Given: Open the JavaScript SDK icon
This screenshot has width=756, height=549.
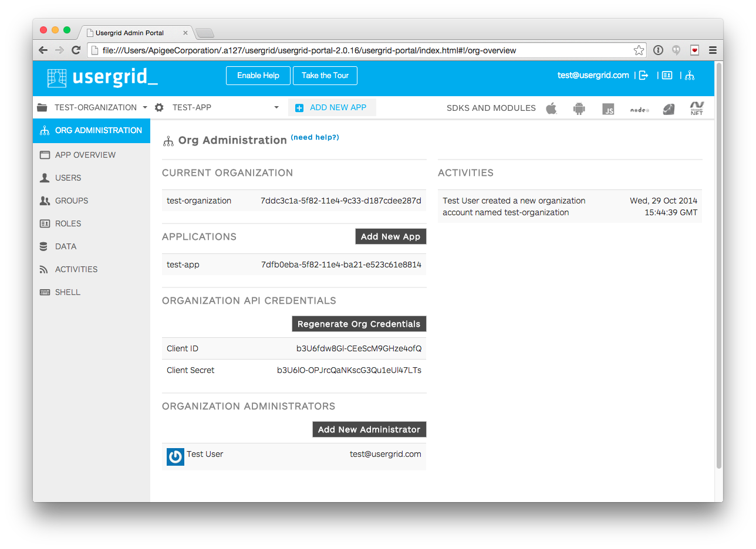Looking at the screenshot, I should click(609, 109).
